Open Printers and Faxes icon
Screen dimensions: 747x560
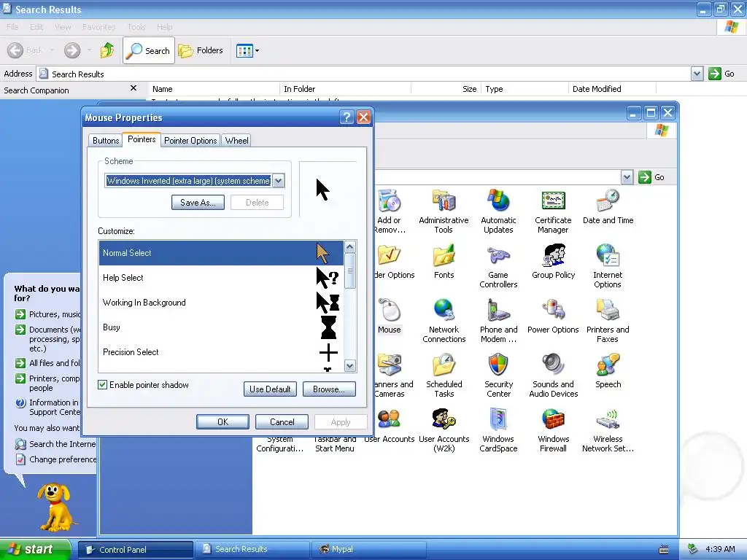point(608,321)
